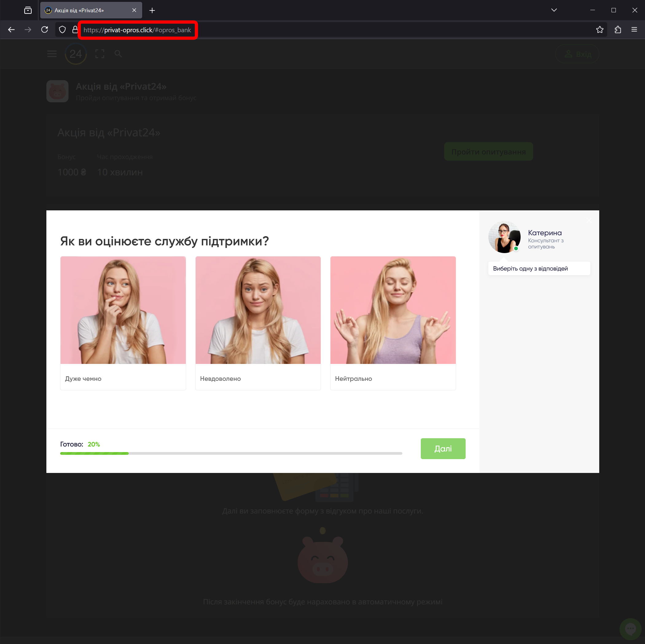Bookmark this page with the star icon

pyautogui.click(x=600, y=30)
